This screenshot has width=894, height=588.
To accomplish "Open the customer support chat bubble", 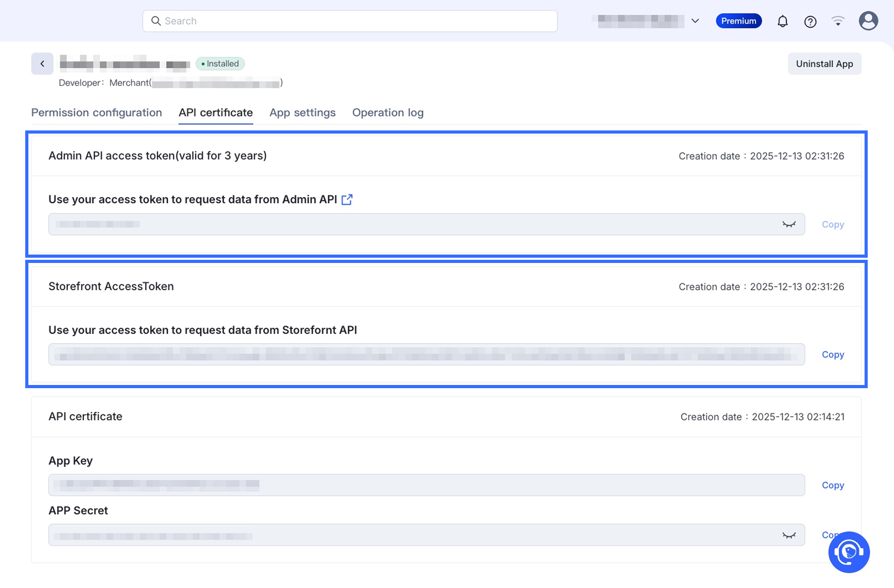I will tap(849, 552).
